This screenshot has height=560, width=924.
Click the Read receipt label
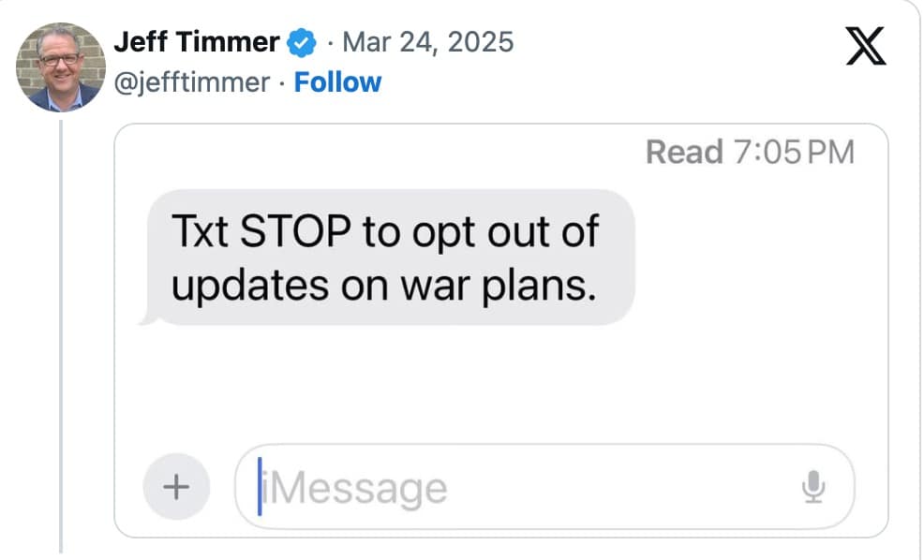click(x=684, y=152)
